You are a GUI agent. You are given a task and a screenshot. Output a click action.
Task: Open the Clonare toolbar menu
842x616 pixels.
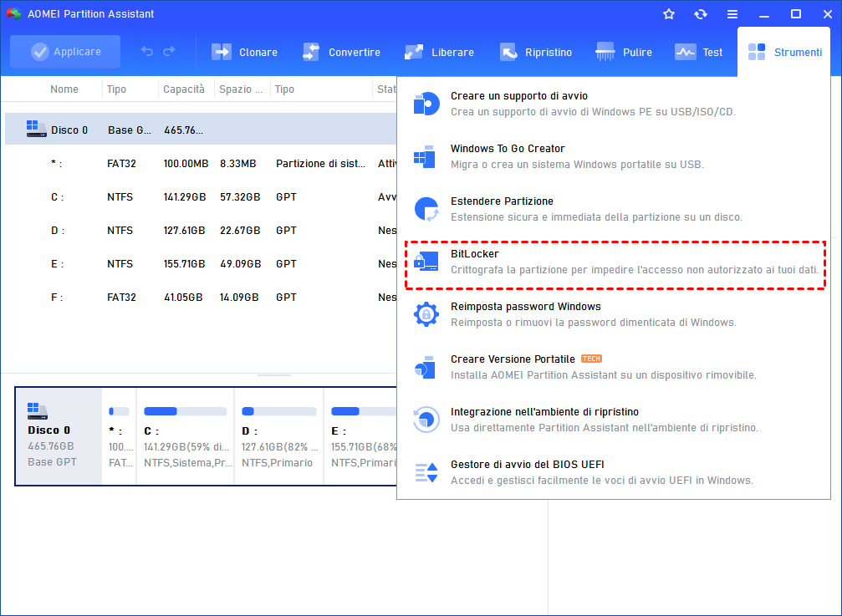[245, 52]
